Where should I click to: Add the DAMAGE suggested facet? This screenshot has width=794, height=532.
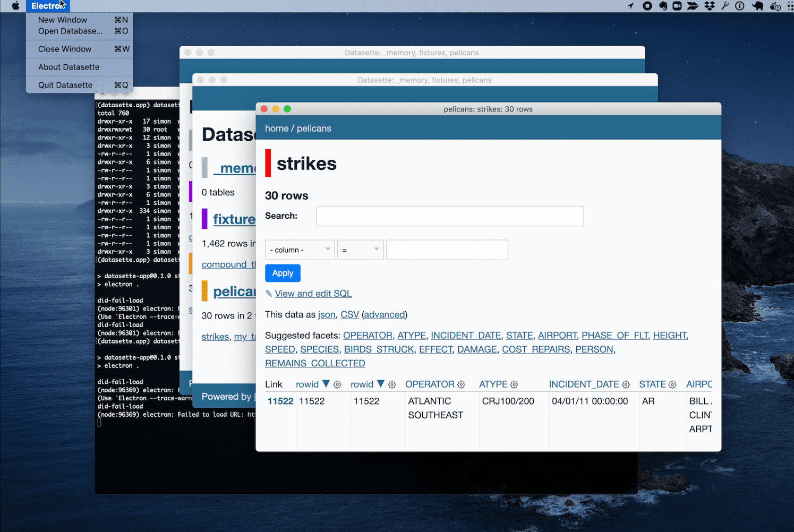[x=477, y=349]
